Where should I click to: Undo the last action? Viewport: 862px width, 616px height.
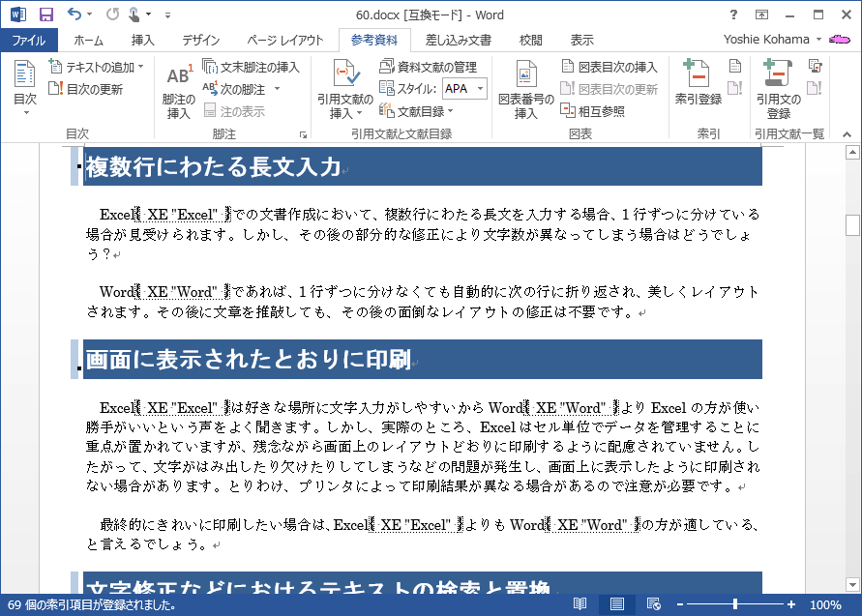(74, 15)
